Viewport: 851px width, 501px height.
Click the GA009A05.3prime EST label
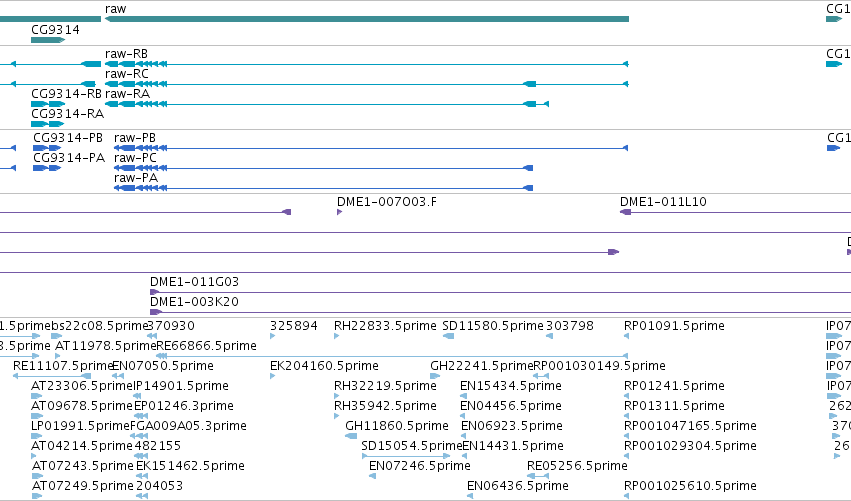(x=190, y=426)
